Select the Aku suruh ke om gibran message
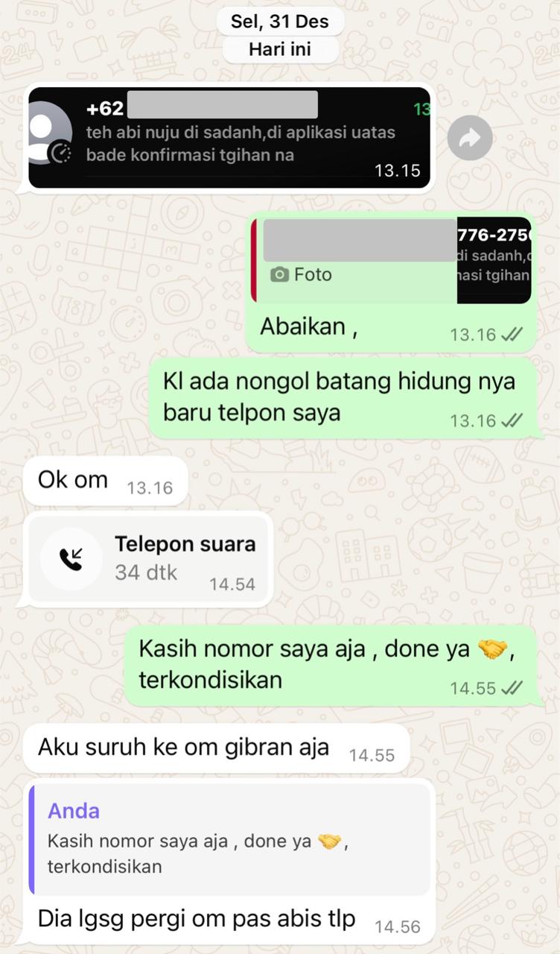560x954 pixels. tap(217, 748)
